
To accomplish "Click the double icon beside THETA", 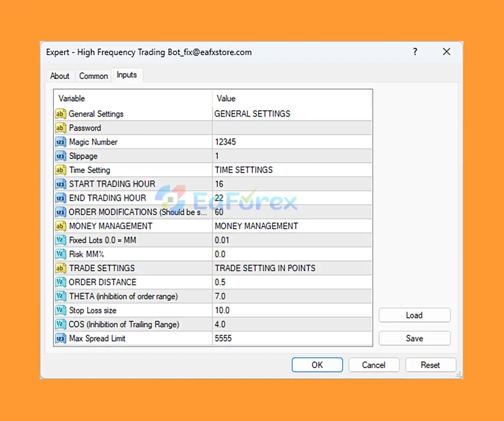I will coord(60,296).
